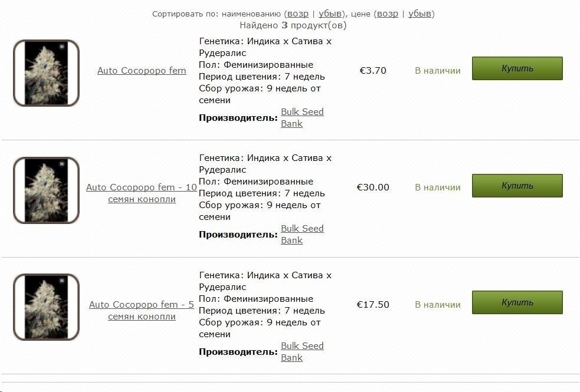Open Bulk Seed Bank link in first product
Image resolution: width=580 pixels, height=392 pixels.
[302, 117]
